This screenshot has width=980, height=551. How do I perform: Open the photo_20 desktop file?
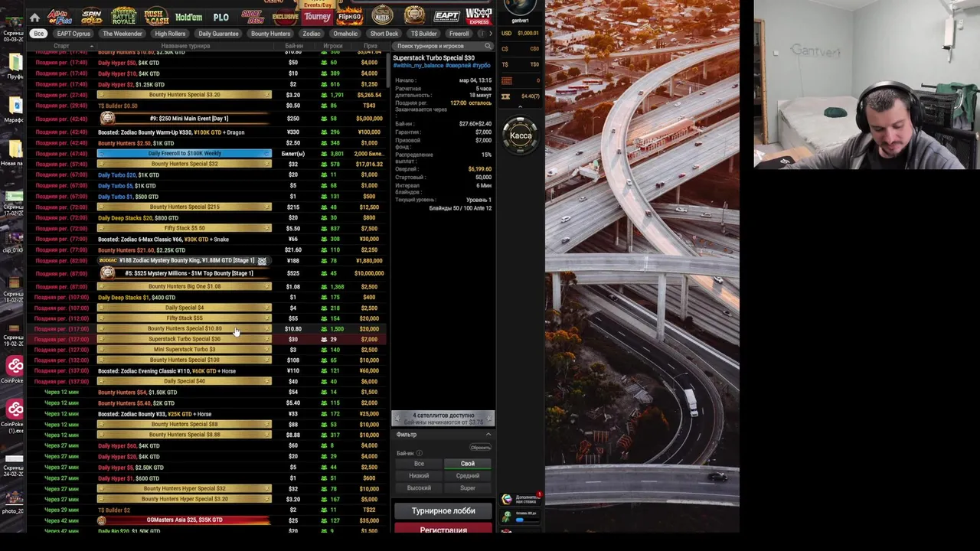pos(13,496)
